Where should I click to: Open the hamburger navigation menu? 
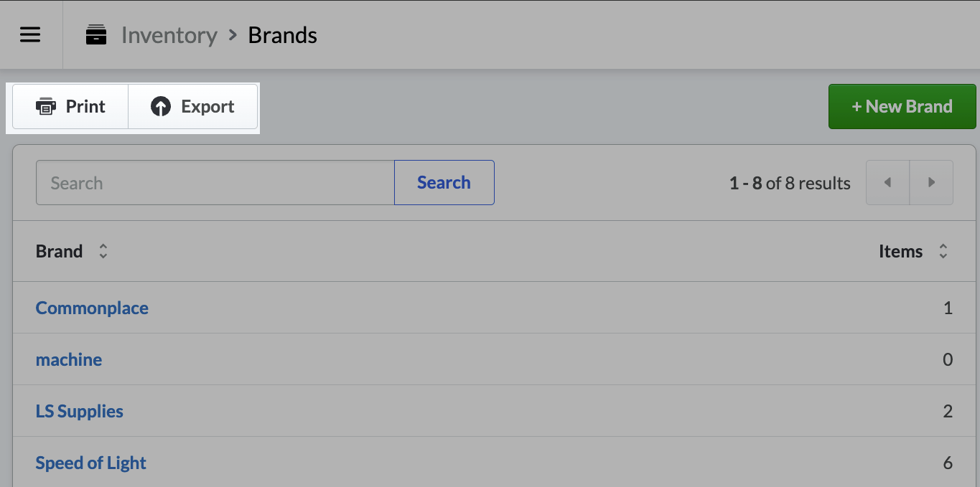30,34
